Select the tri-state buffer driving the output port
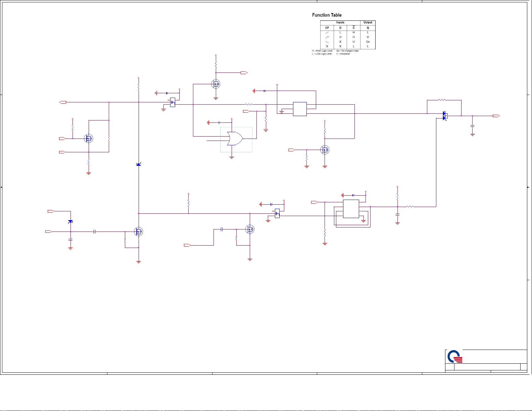 click(445, 116)
